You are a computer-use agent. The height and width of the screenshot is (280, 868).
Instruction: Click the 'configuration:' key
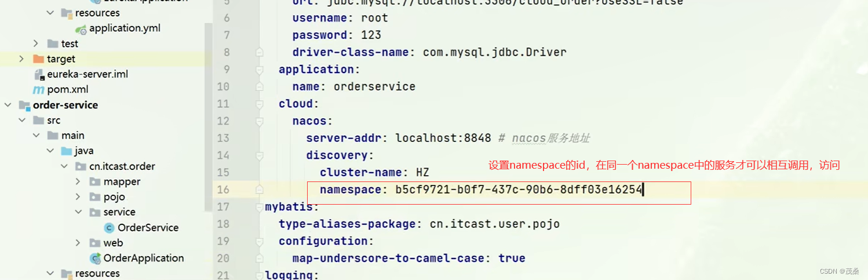326,241
